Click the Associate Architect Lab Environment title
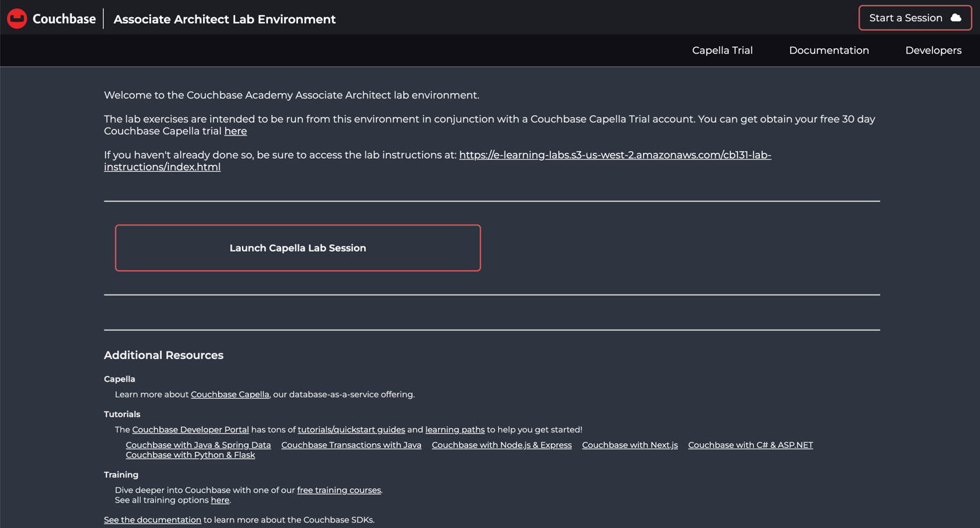Image resolution: width=980 pixels, height=528 pixels. [x=225, y=19]
